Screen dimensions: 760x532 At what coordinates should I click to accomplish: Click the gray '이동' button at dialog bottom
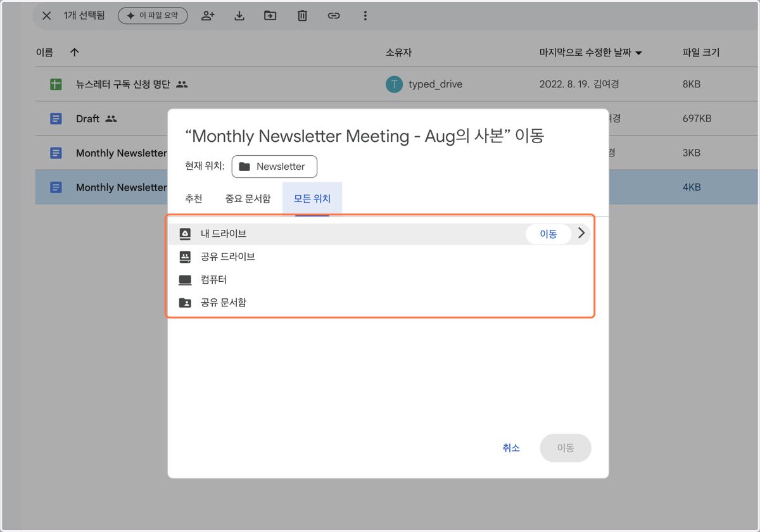[566, 448]
